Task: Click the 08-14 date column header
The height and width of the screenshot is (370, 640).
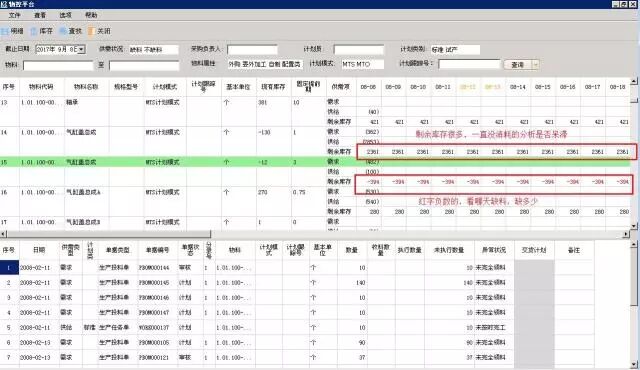Action: pos(518,87)
